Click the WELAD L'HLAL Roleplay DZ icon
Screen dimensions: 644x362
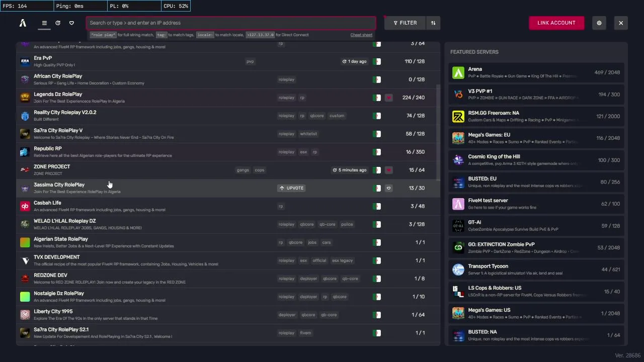click(x=25, y=224)
